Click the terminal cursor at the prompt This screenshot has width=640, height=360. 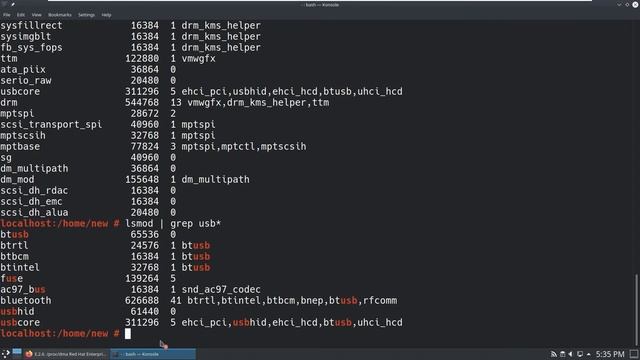point(128,333)
